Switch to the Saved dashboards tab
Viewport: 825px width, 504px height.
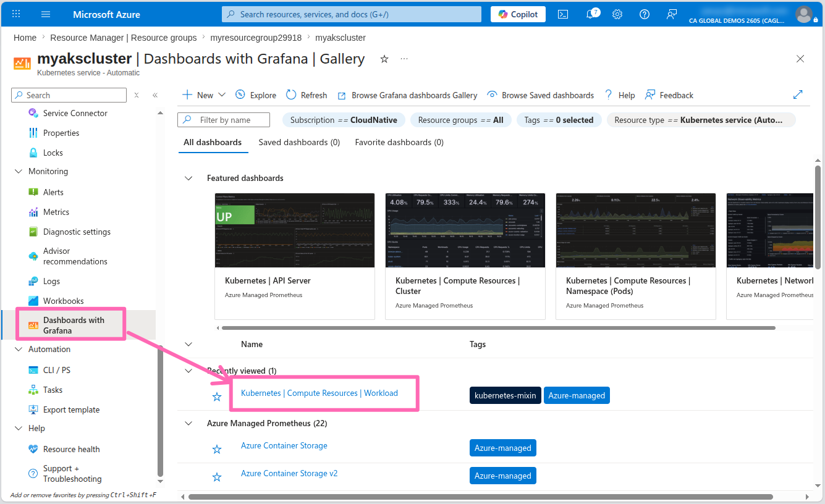[x=299, y=143]
